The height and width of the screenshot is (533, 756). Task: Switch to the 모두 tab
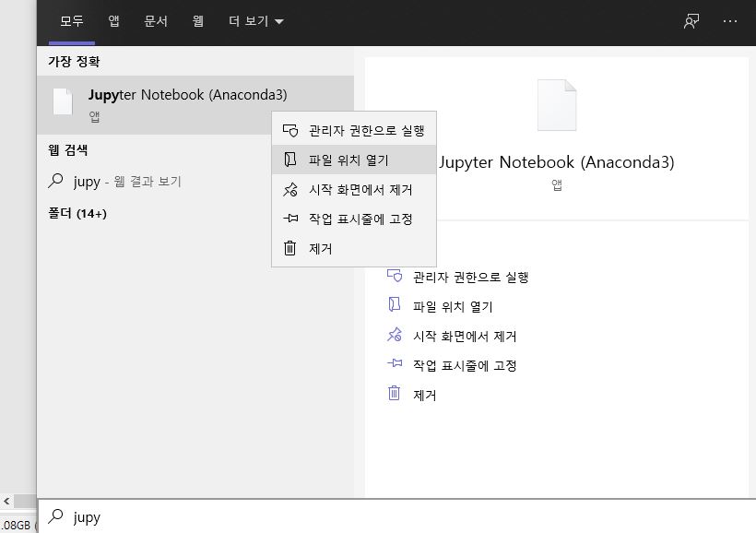coord(72,21)
